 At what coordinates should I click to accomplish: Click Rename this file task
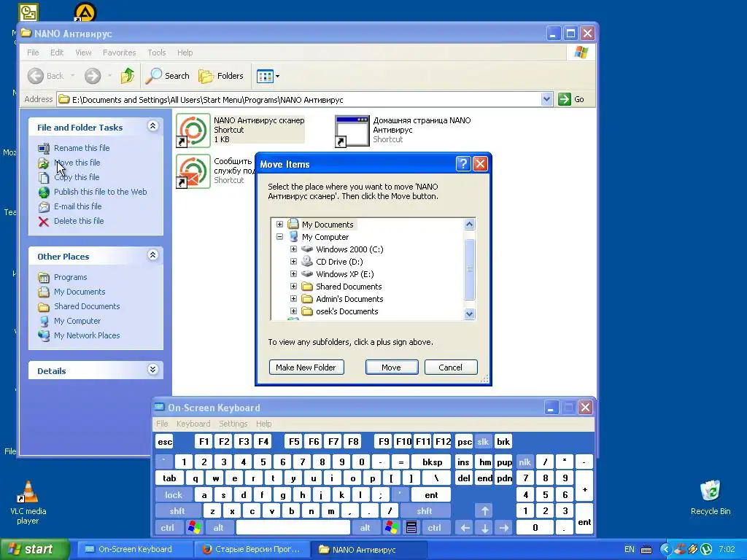pyautogui.click(x=82, y=148)
